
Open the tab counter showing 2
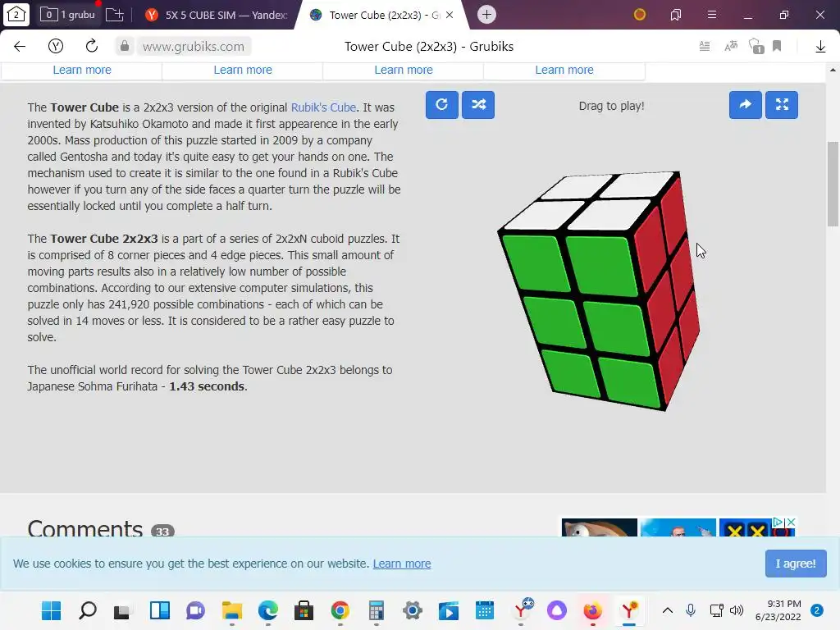[x=16, y=15]
